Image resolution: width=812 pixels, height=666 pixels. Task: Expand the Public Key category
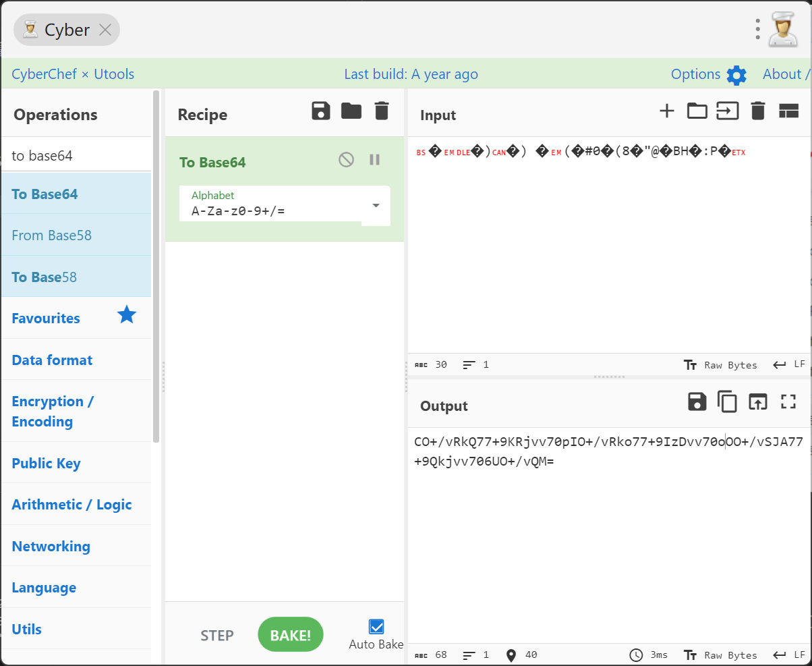click(x=76, y=463)
